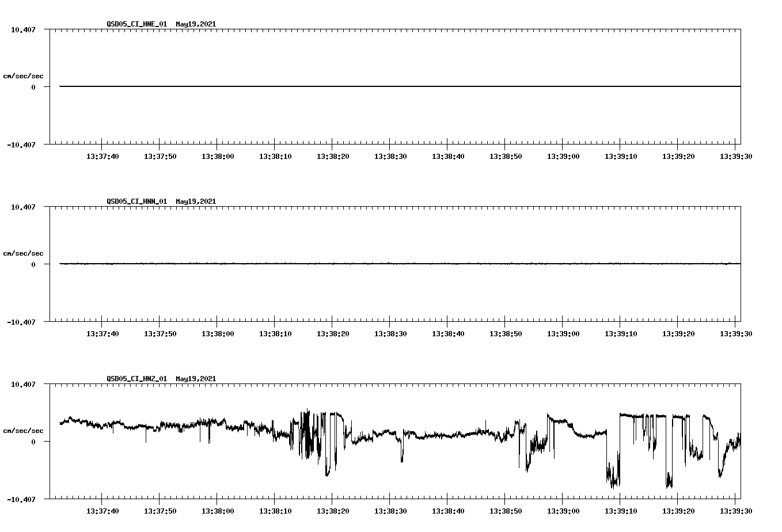Select the 13:37:40 tick label on middle axis
The height and width of the screenshot is (532, 782).
tap(103, 332)
